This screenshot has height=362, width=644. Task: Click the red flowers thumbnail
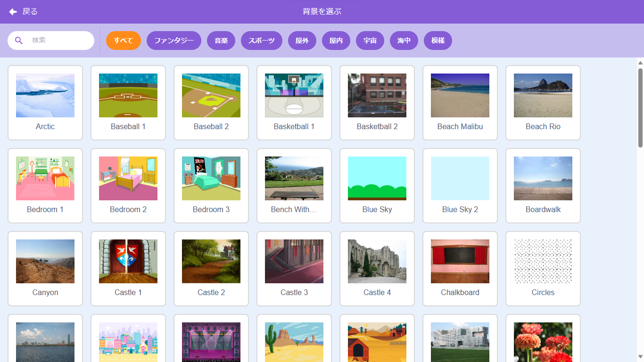(543, 342)
